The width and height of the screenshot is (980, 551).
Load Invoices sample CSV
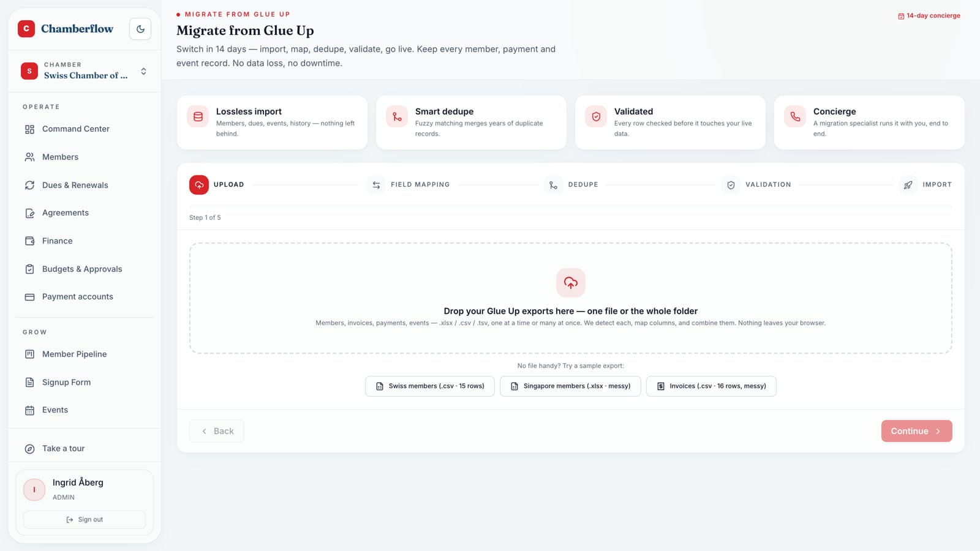[x=711, y=386]
